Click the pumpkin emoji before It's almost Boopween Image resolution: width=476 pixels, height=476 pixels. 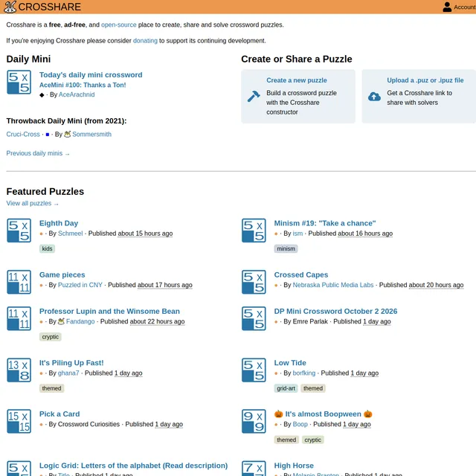tap(278, 414)
